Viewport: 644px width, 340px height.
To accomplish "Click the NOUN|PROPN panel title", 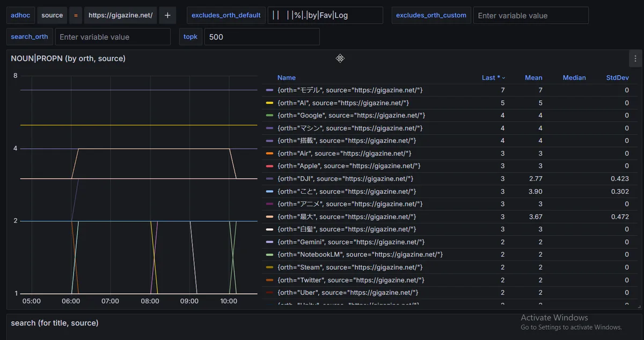I will [68, 59].
